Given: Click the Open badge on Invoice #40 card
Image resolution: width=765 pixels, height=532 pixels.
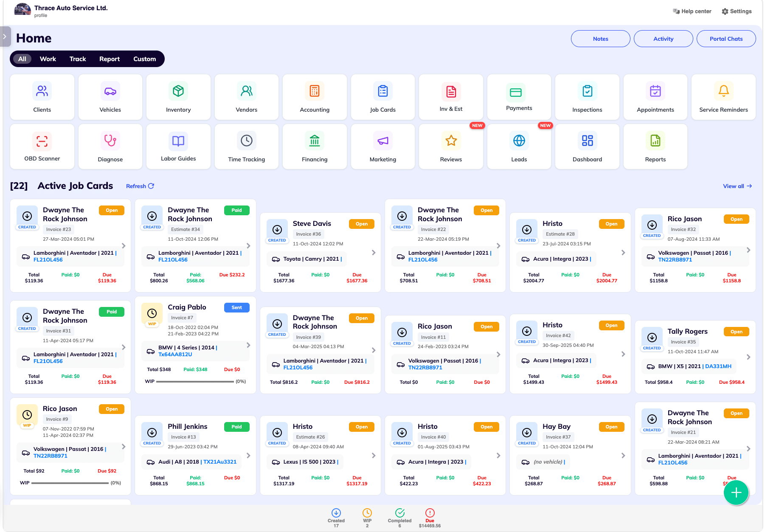Looking at the screenshot, I should pos(487,427).
